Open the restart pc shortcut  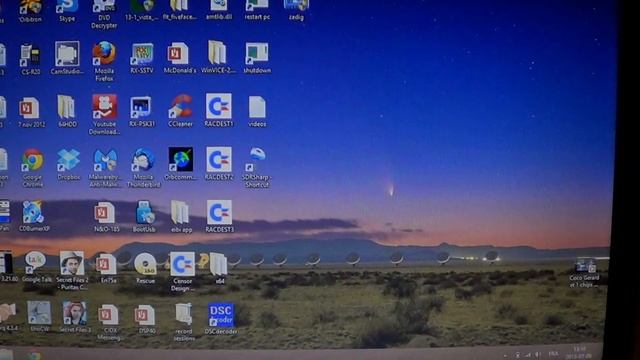[x=257, y=10]
